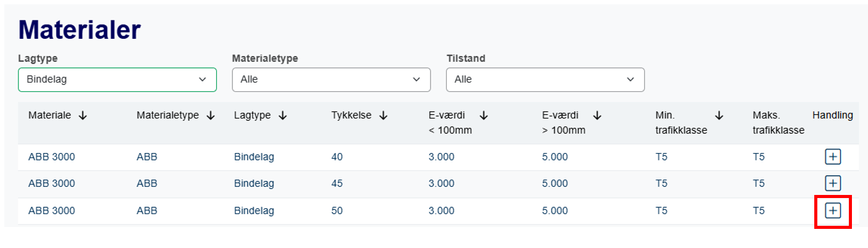Click the ABB material type in first row

pos(147,157)
